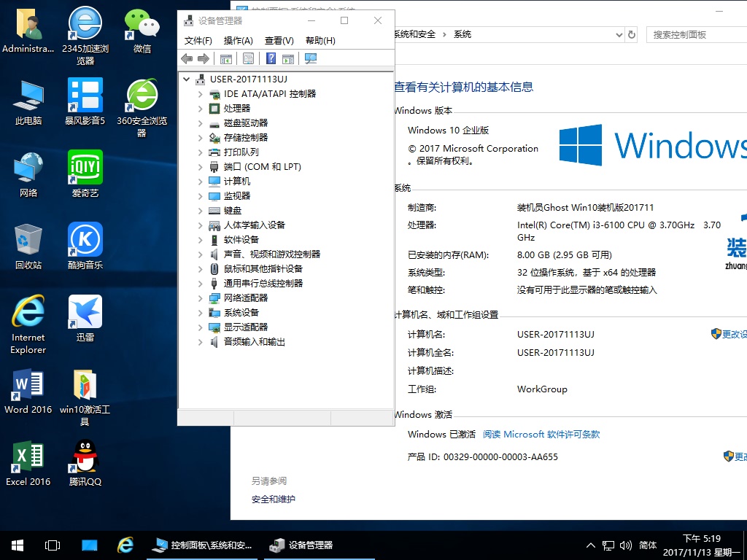Click the 搜索控制面板 search field
This screenshot has height=560, width=747.
click(693, 34)
